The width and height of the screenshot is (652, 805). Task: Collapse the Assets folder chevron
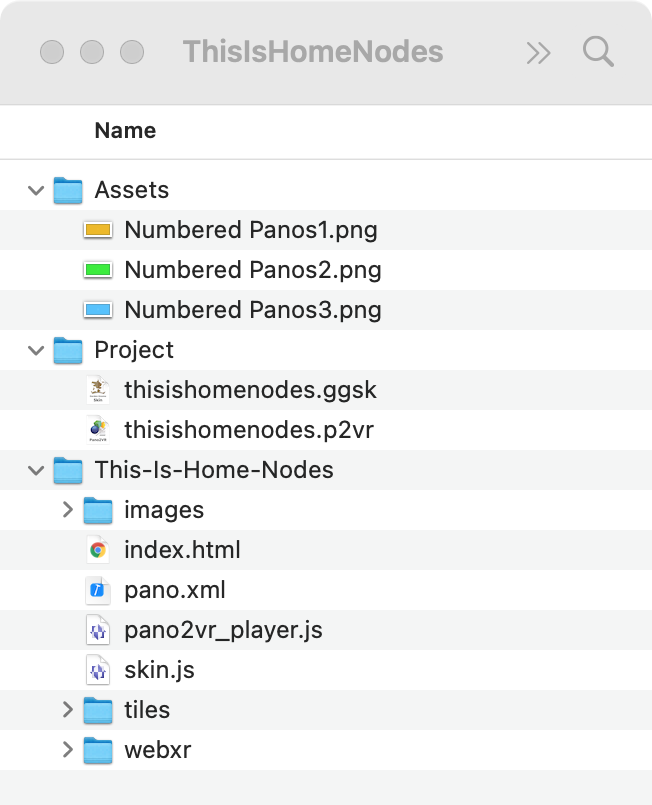tap(36, 190)
